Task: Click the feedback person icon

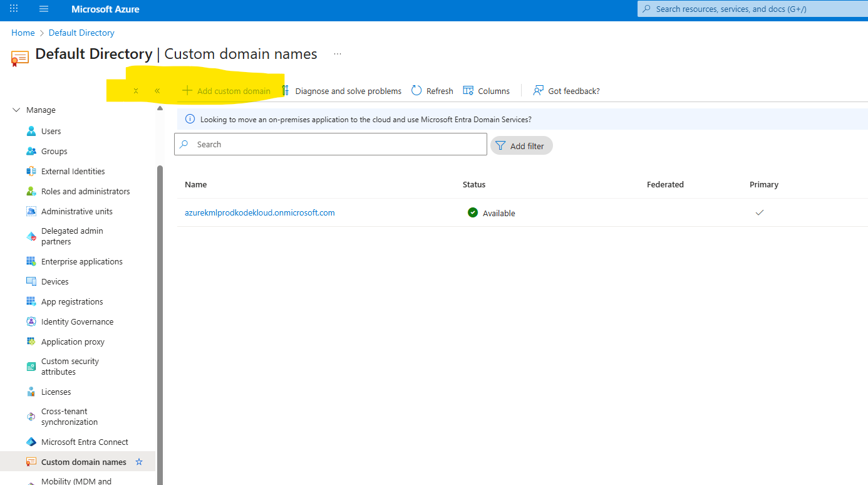Action: pos(538,91)
